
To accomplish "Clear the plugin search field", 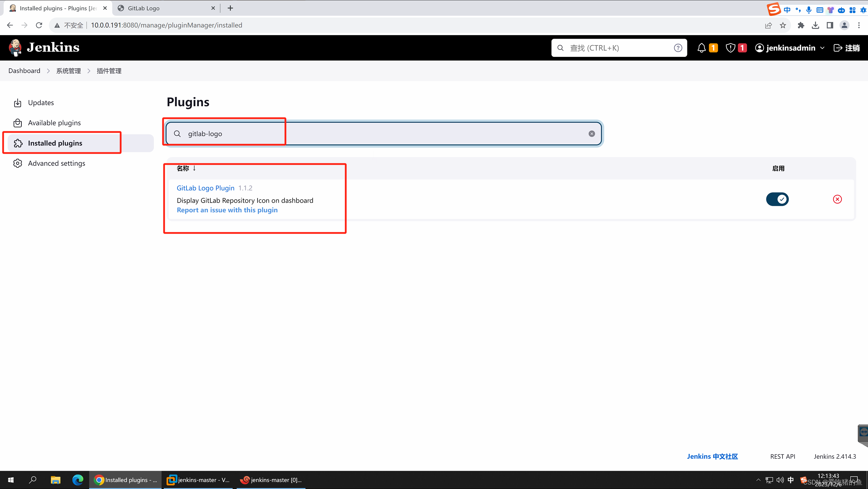I will (592, 134).
